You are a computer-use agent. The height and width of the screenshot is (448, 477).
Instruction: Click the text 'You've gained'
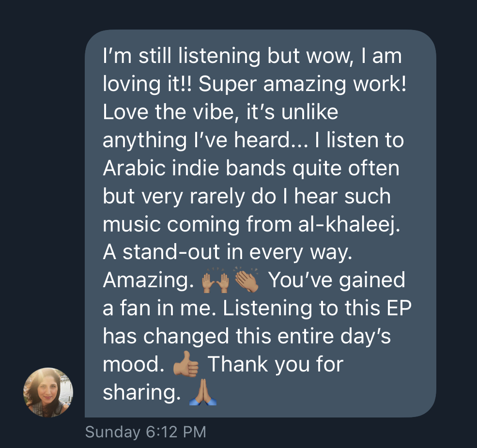[337, 280]
